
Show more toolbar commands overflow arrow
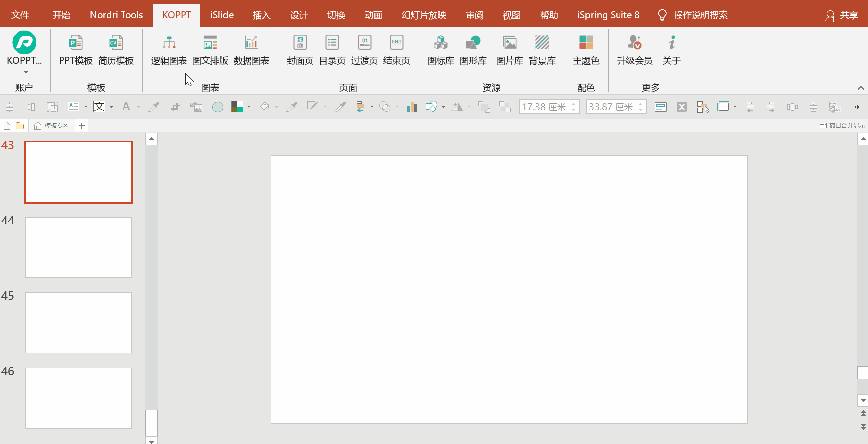coord(856,107)
